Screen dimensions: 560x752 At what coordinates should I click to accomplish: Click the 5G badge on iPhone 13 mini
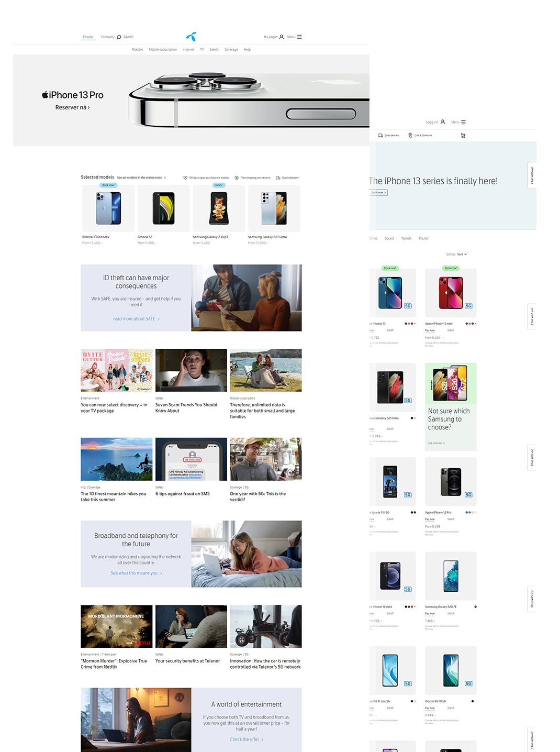coord(468,306)
